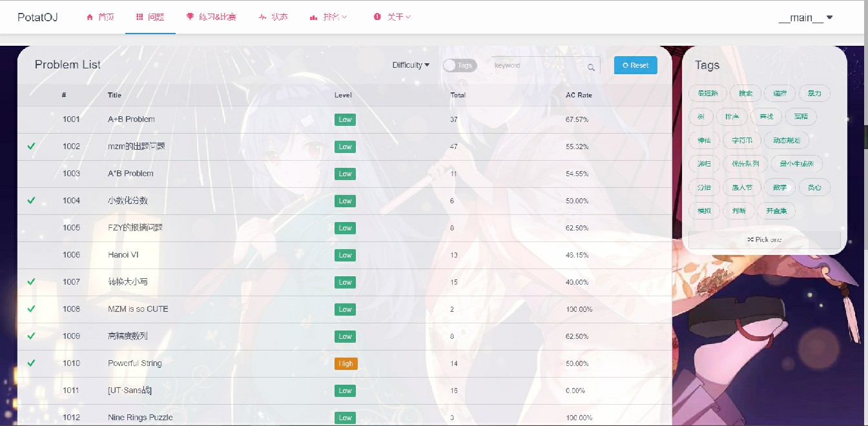The width and height of the screenshot is (868, 426).
Task: Select the 判断 tag
Action: (x=739, y=210)
